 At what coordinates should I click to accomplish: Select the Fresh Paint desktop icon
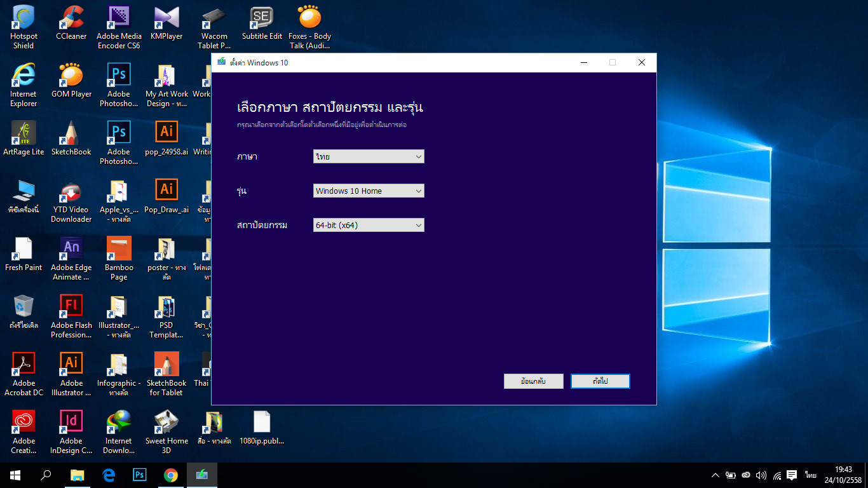coord(24,254)
